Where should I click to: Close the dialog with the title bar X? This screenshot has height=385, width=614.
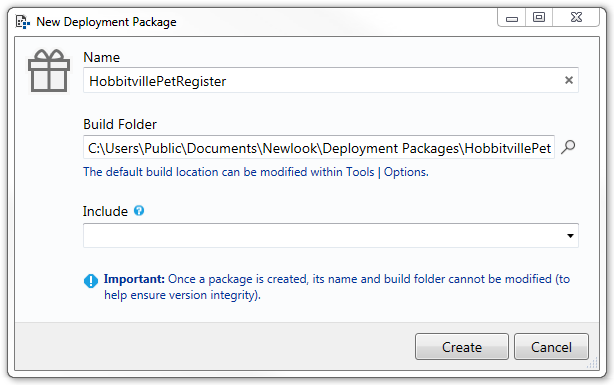click(576, 18)
